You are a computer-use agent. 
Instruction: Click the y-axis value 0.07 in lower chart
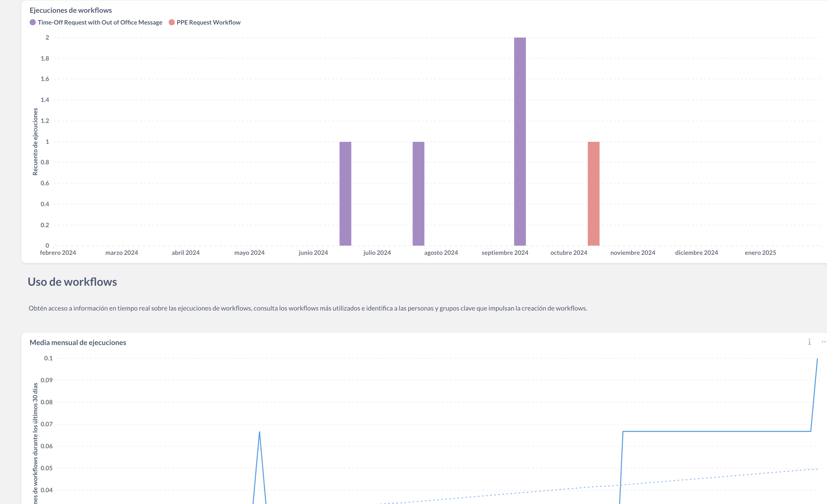click(47, 424)
